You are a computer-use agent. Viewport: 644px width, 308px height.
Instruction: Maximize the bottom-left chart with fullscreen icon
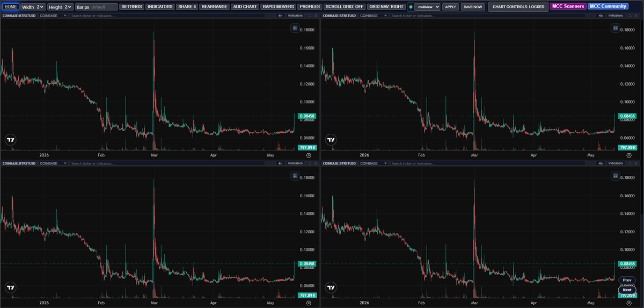coord(309,163)
